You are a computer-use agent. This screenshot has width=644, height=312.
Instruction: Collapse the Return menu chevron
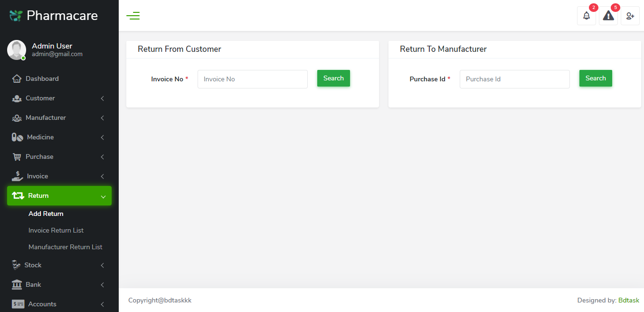click(103, 196)
